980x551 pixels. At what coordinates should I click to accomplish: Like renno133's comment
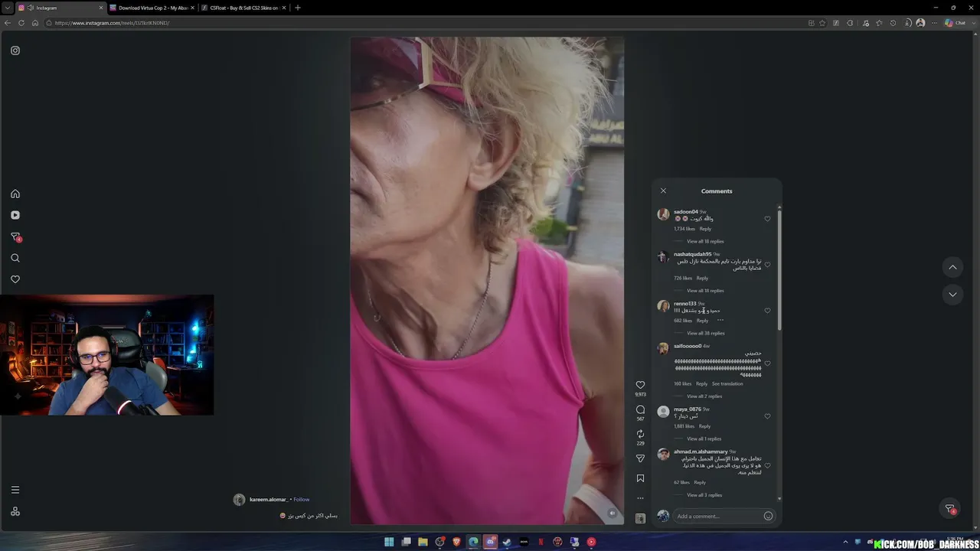(767, 311)
